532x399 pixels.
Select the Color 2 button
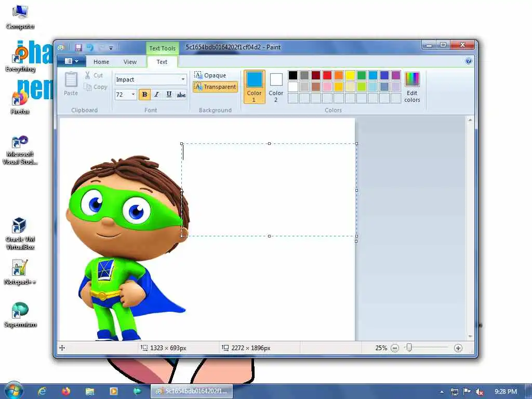(x=276, y=87)
